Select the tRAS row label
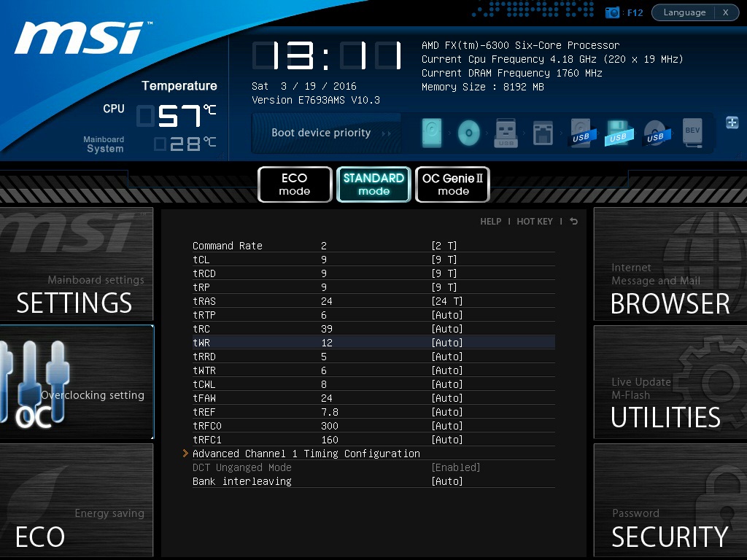Viewport: 747px width, 560px height. (204, 301)
